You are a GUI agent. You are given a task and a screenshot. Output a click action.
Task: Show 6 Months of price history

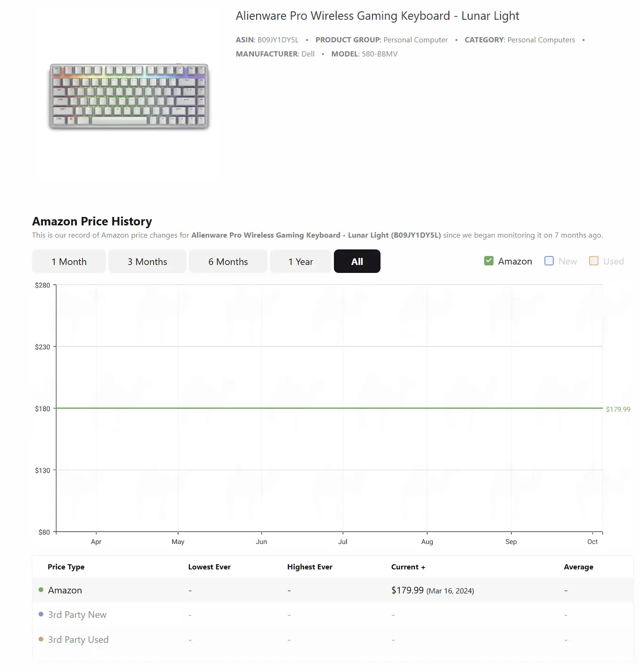click(228, 262)
